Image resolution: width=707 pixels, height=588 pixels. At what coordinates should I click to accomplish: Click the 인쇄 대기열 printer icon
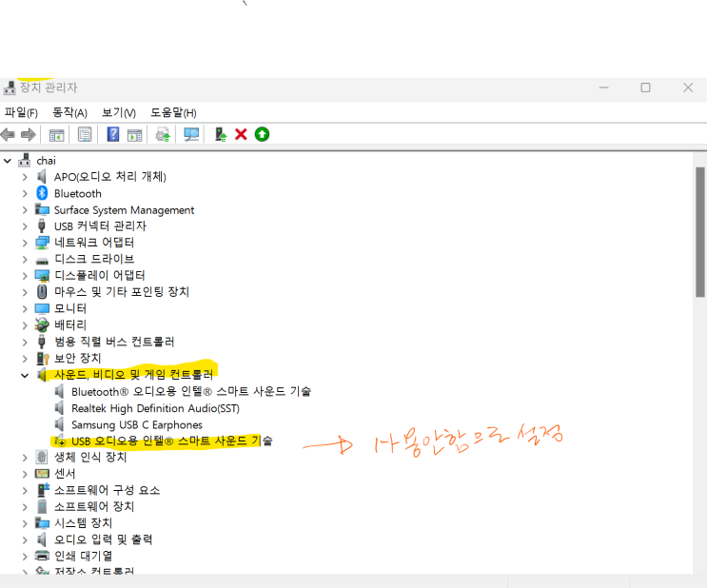pyautogui.click(x=42, y=556)
